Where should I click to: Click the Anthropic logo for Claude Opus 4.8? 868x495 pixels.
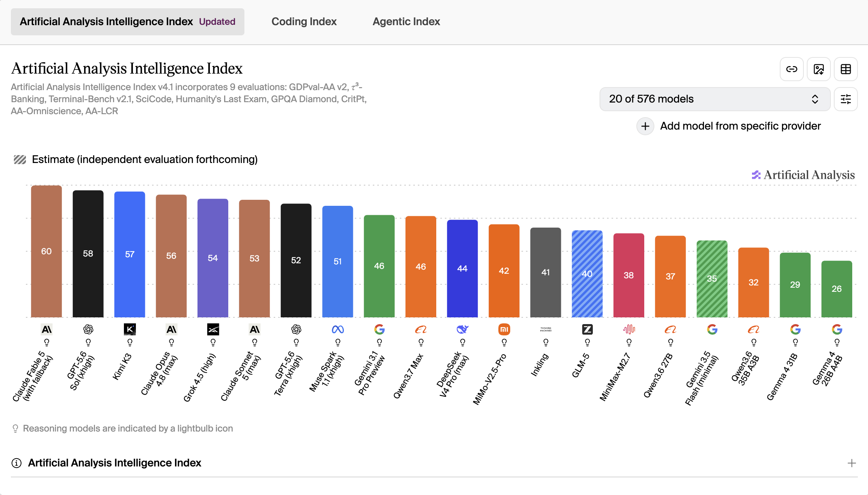pos(172,329)
